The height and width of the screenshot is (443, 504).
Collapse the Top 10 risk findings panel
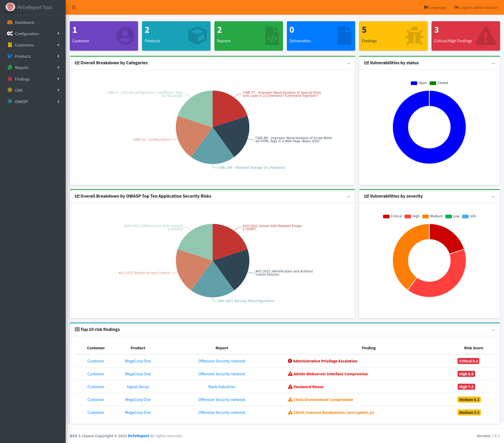(x=493, y=330)
